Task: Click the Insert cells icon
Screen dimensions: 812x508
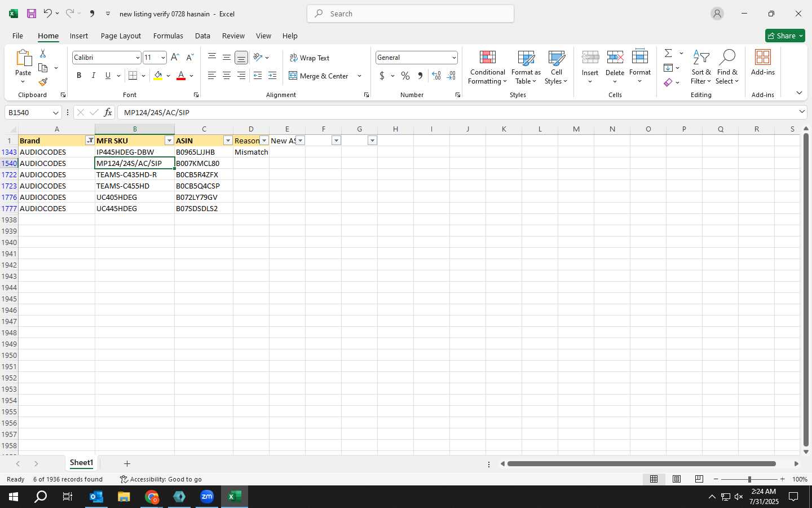Action: click(590, 58)
